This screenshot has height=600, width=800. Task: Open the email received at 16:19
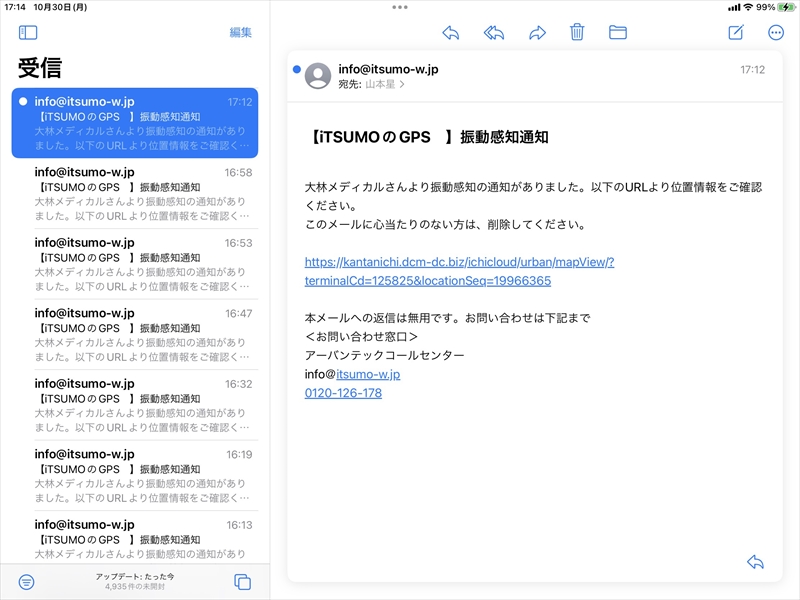[x=135, y=475]
